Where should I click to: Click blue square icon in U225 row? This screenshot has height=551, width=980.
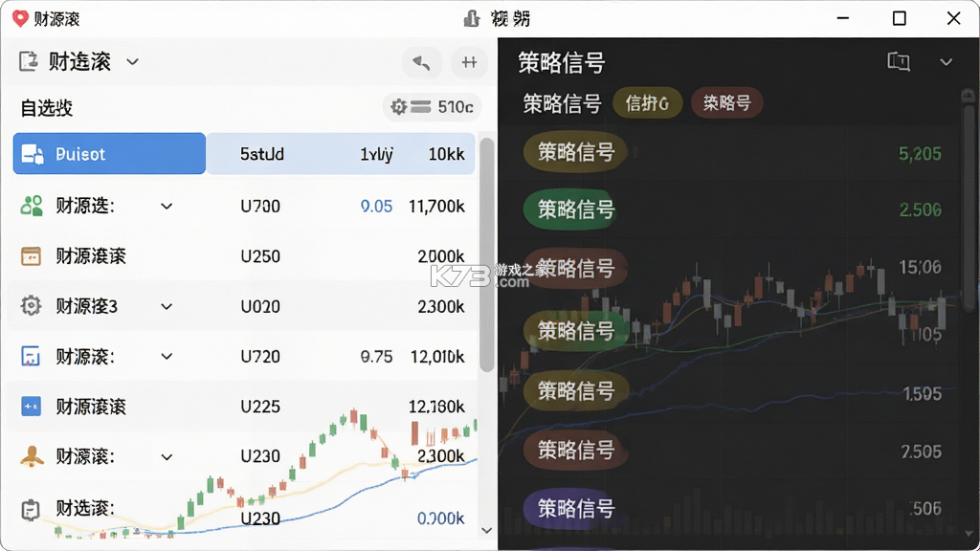tap(31, 406)
